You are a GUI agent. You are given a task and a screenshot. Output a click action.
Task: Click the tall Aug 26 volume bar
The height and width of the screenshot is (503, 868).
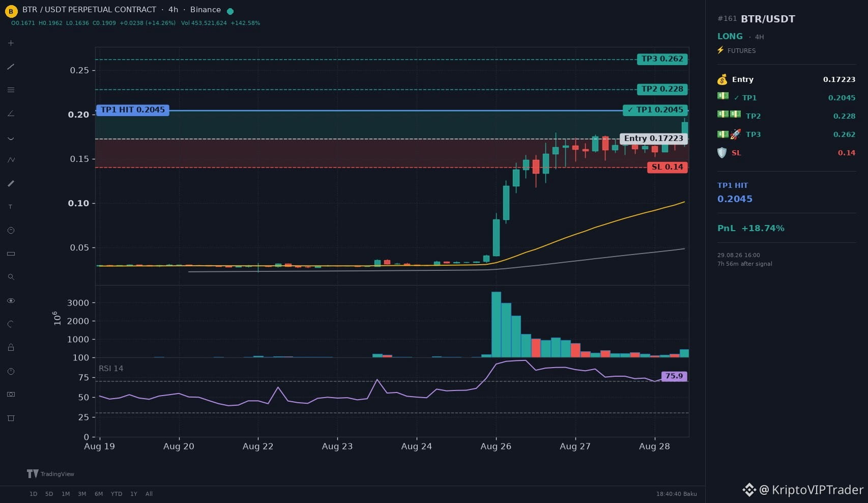496,324
